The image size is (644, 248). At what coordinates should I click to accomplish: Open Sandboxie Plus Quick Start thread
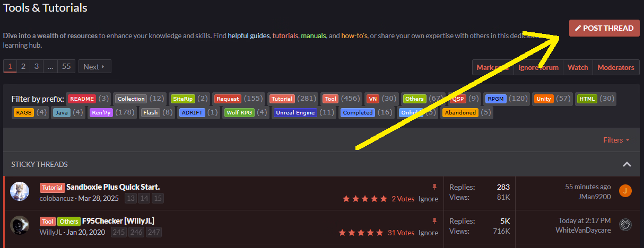(x=113, y=187)
